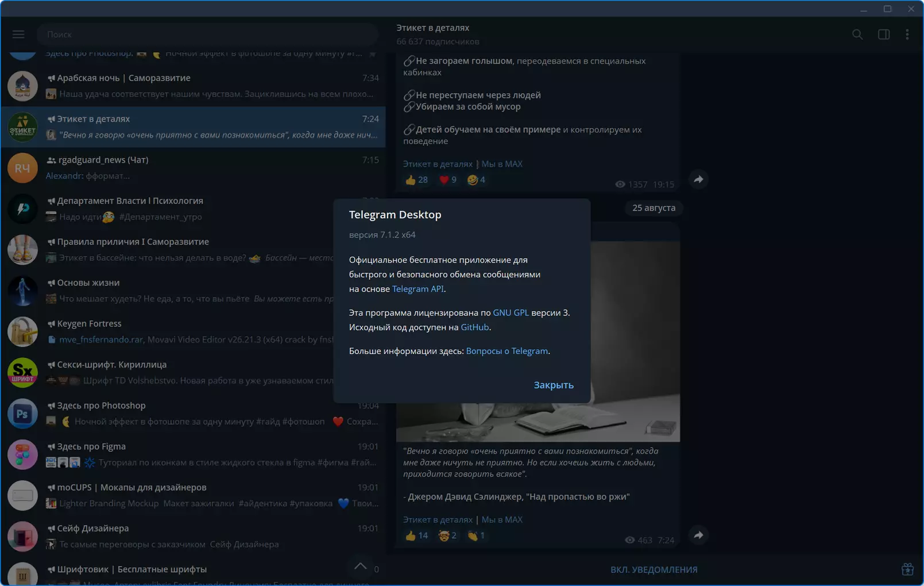
Task: Select the Департамент Власти I Психология title
Action: pos(130,201)
